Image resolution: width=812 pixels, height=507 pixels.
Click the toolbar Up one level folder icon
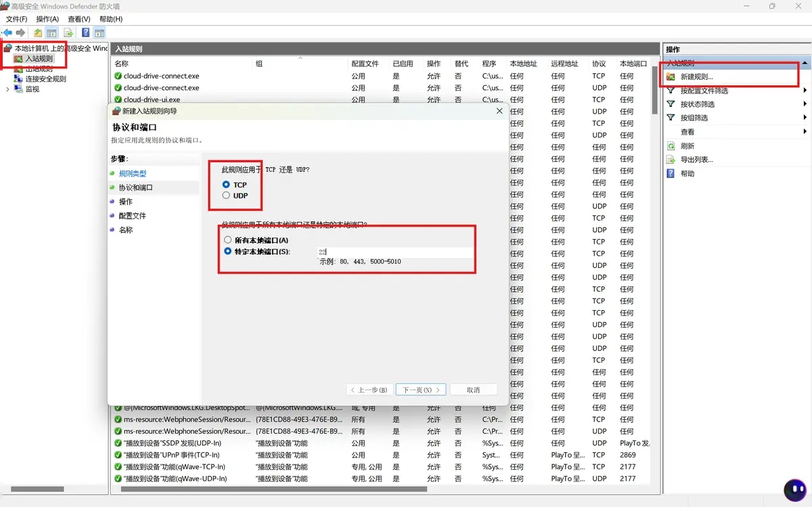coord(38,32)
